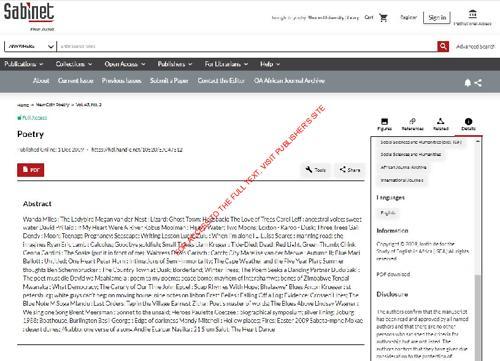500x361 pixels.
Task: Open Advanced search link
Action: click(x=475, y=46)
